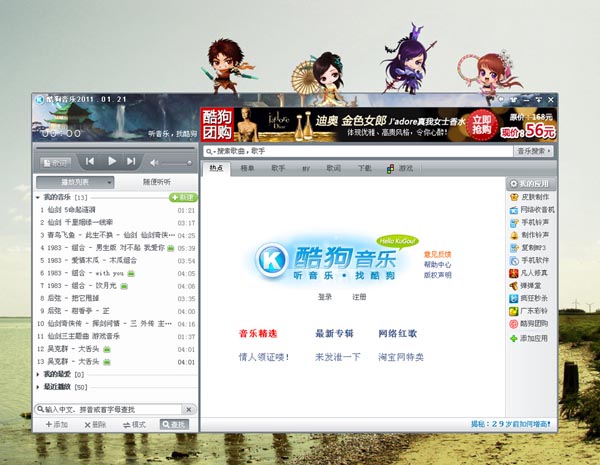Expand the 最近播放 [50] group
The width and height of the screenshot is (600, 465).
point(38,387)
